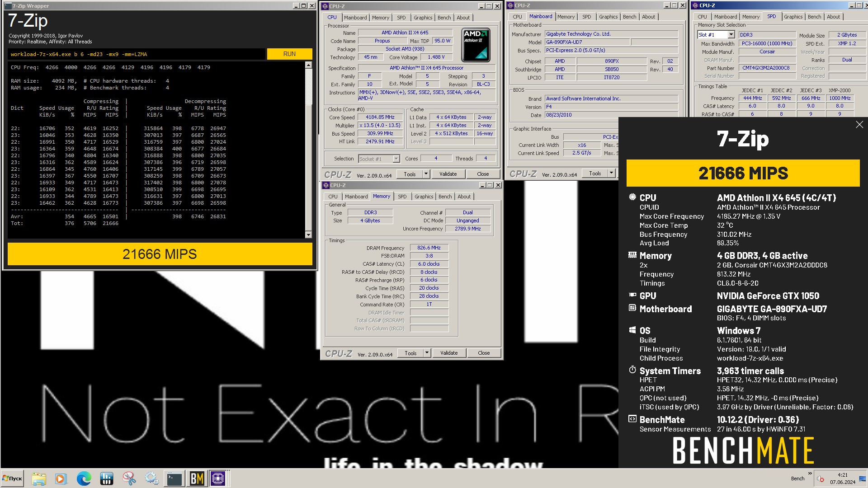Image resolution: width=868 pixels, height=488 pixels.
Task: Click the Motherboard icon in BenchMate panel
Action: [632, 308]
